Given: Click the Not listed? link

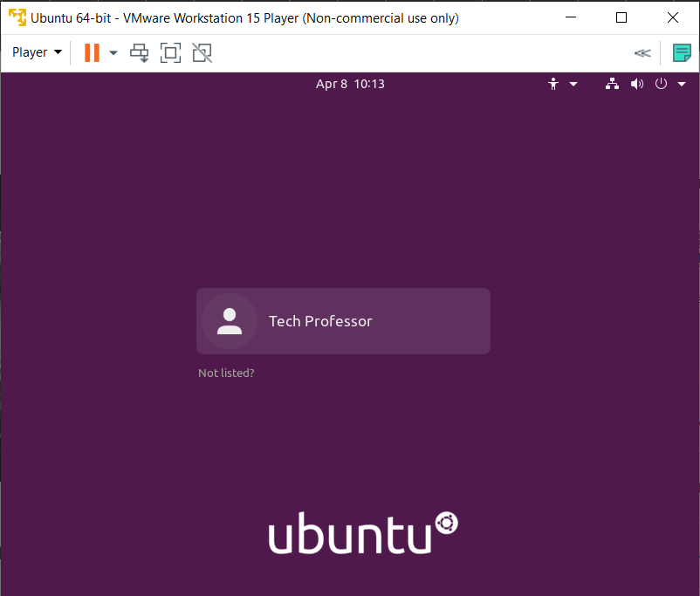Looking at the screenshot, I should 226,373.
